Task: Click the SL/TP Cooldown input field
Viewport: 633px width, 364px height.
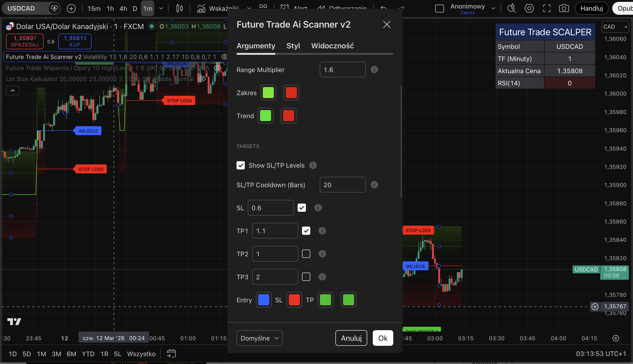Action: [342, 185]
